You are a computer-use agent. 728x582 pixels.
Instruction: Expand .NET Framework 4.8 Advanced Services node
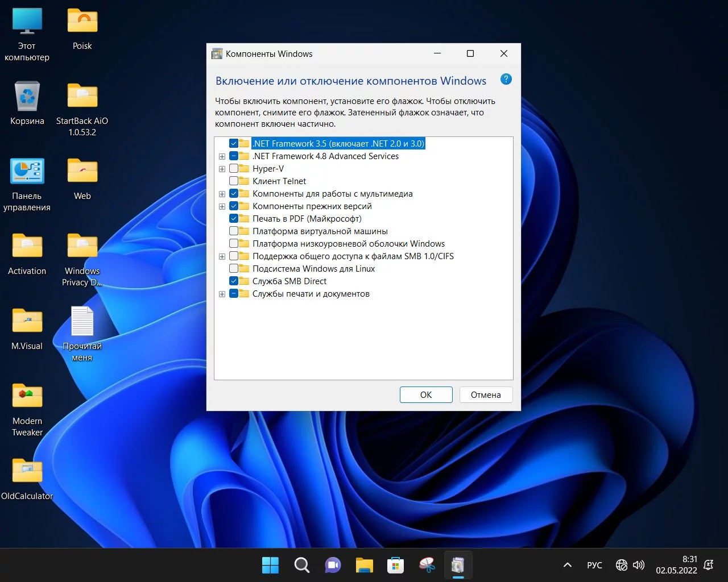(x=222, y=156)
